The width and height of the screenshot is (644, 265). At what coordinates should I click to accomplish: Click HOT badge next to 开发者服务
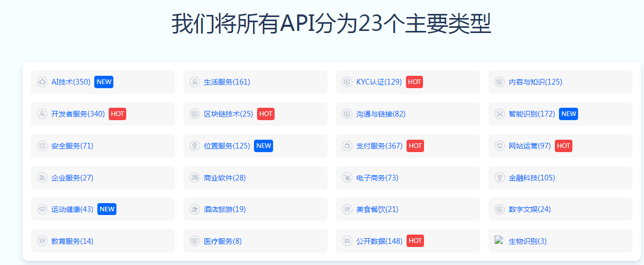coord(117,114)
